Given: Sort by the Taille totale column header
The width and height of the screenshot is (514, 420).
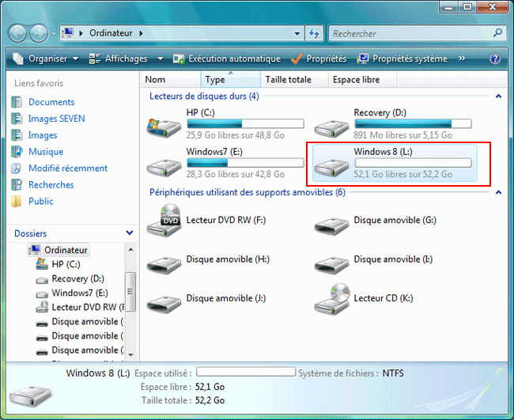Looking at the screenshot, I should pyautogui.click(x=288, y=79).
